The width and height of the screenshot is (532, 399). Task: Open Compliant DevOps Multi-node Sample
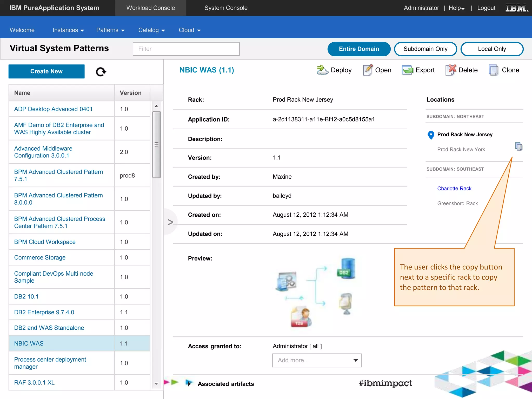click(54, 277)
